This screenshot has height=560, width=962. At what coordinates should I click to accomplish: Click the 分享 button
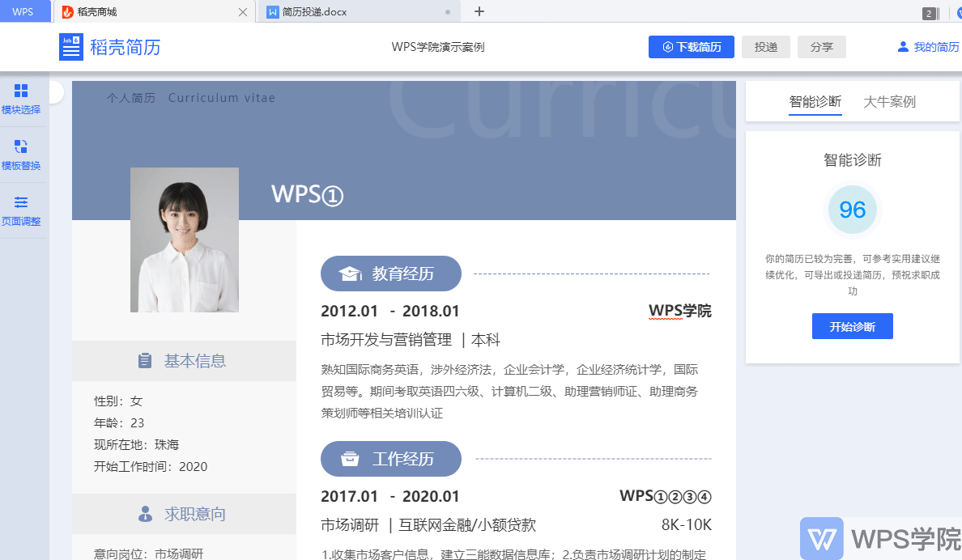[821, 47]
